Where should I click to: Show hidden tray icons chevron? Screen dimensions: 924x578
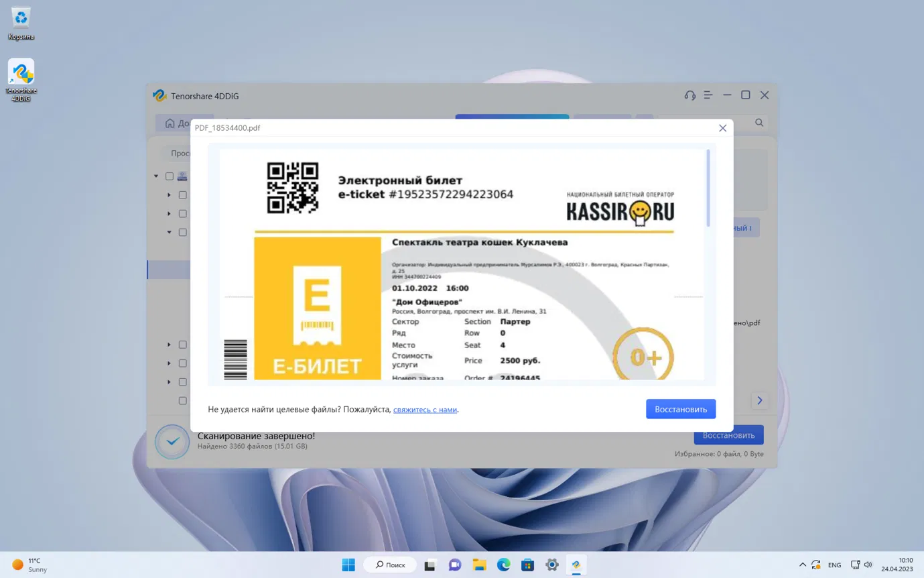pos(803,565)
